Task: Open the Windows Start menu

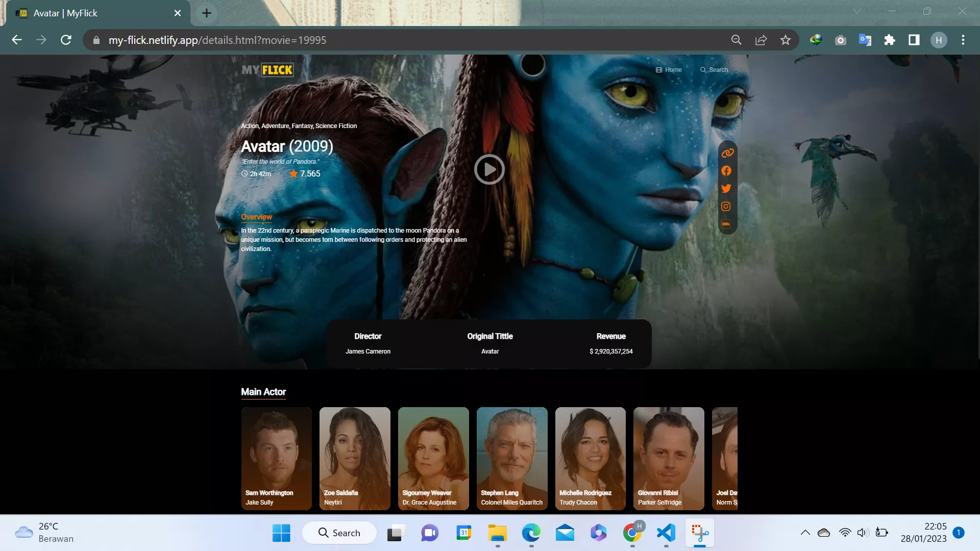Action: [281, 533]
